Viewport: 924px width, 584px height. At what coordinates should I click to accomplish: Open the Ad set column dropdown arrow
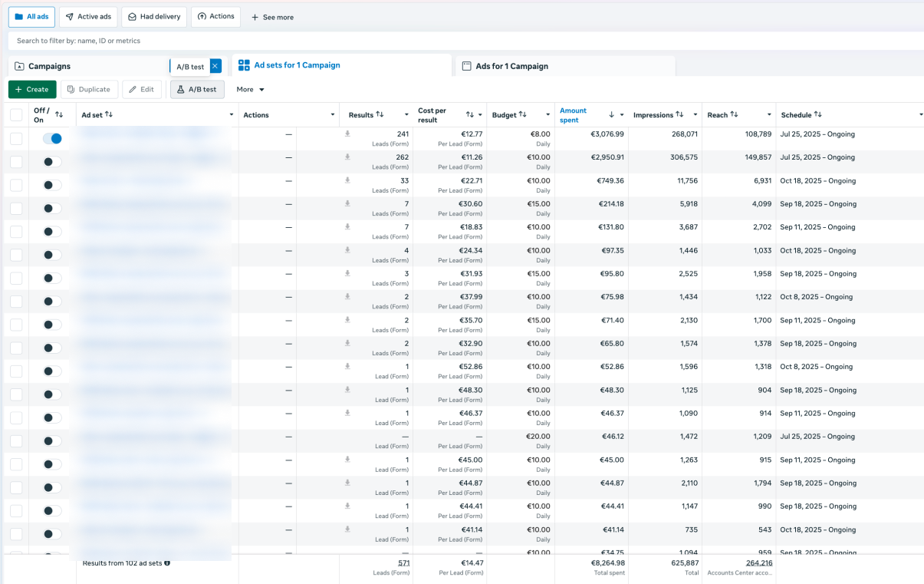tap(232, 115)
